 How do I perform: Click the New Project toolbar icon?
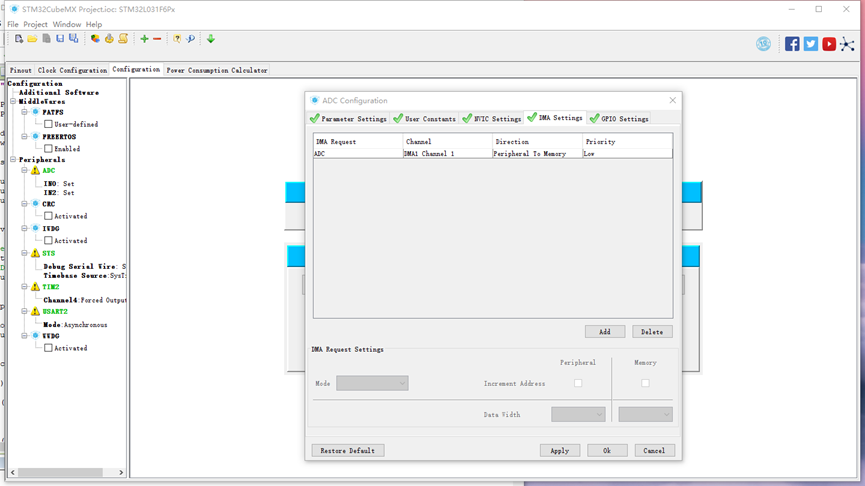coord(19,39)
